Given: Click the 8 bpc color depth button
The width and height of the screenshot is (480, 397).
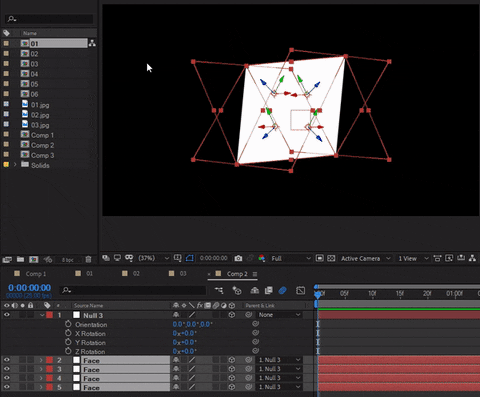Looking at the screenshot, I should tap(68, 260).
